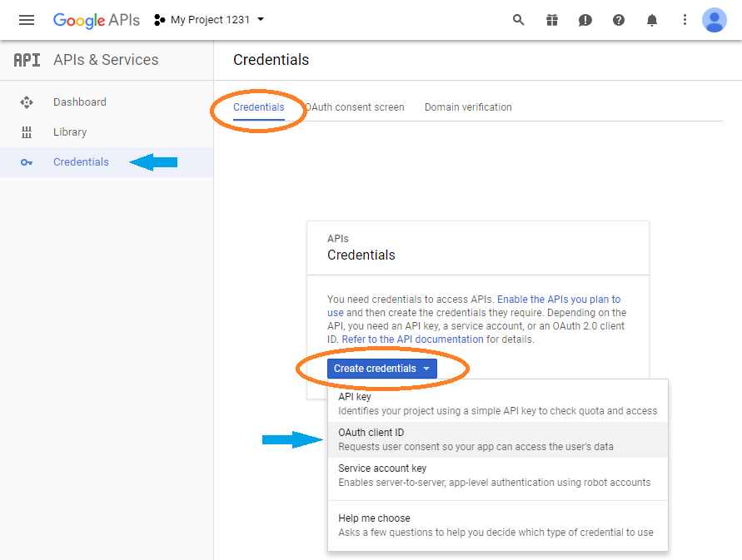Open the search magnifier icon
Viewport: 742px width, 560px height.
[x=519, y=20]
